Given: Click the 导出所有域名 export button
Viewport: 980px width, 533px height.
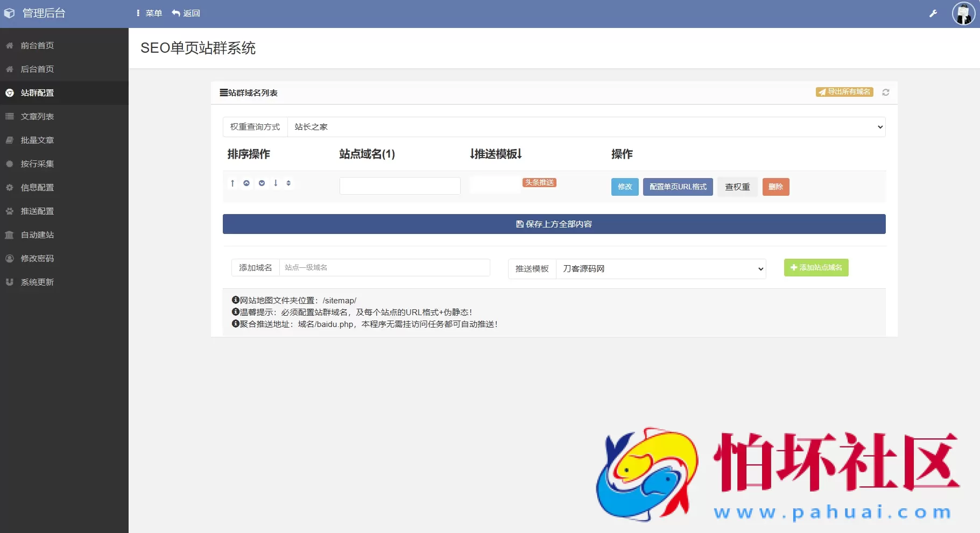Looking at the screenshot, I should coord(845,91).
